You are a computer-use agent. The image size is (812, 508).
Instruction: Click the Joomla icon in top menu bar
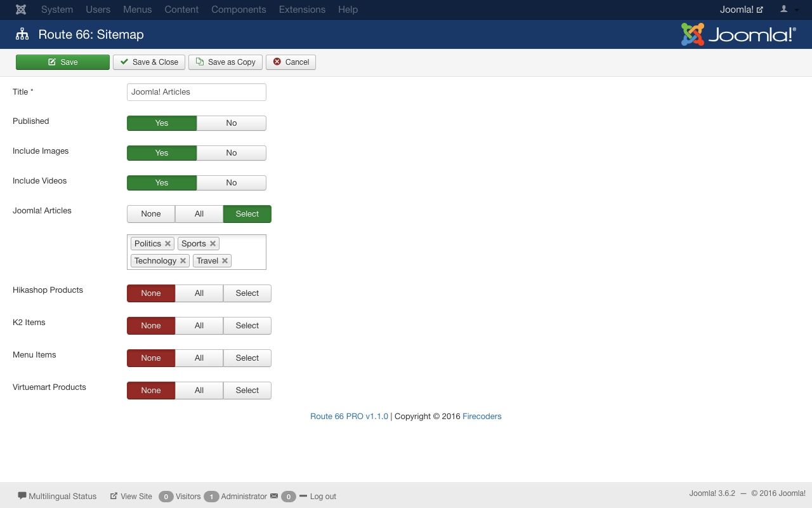[x=21, y=10]
